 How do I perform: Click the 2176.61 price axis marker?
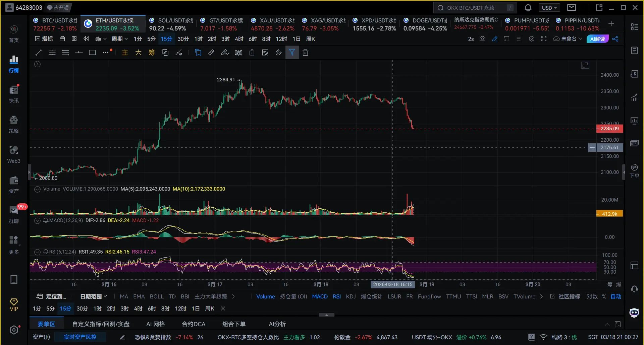(609, 147)
